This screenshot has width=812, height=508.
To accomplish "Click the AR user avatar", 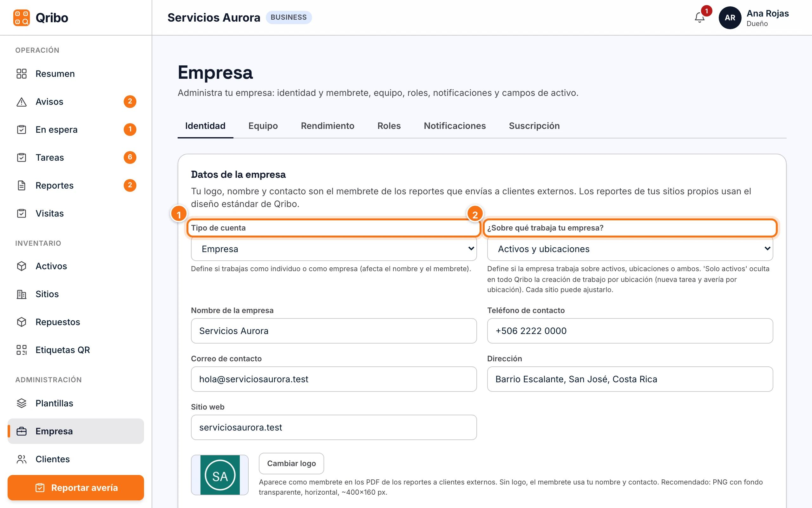I will pos(730,17).
